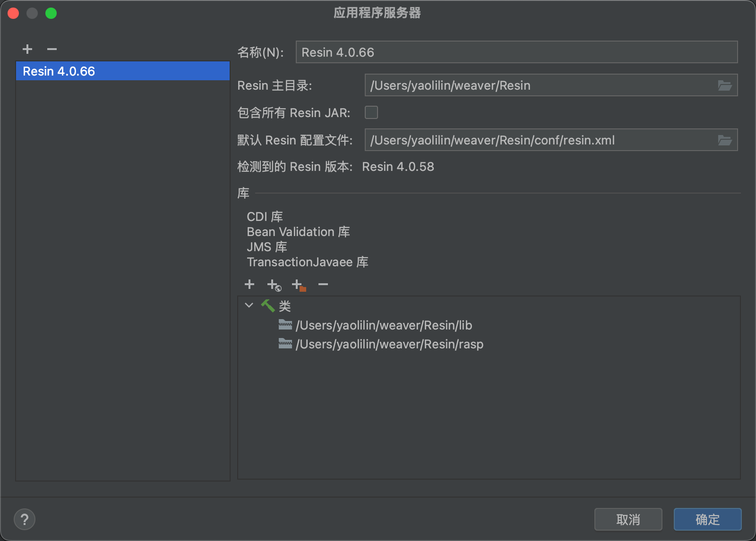The image size is (756, 541).
Task: Browse for the default Resin configuration file
Action: [x=725, y=140]
